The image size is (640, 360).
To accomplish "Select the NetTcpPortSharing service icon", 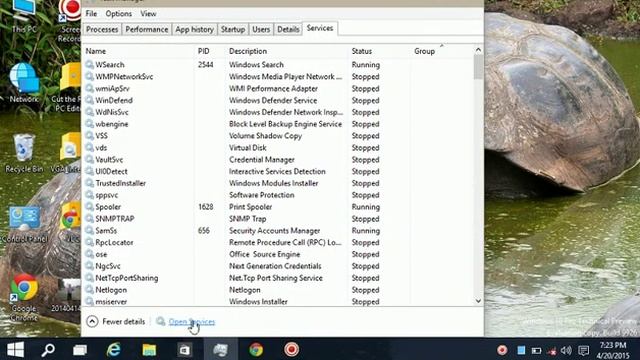I will (89, 278).
